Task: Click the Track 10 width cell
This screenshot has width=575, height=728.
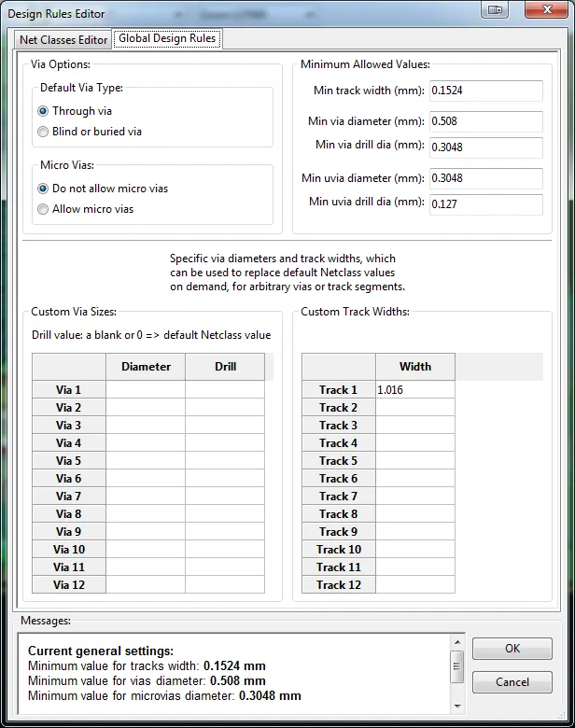Action: point(415,549)
